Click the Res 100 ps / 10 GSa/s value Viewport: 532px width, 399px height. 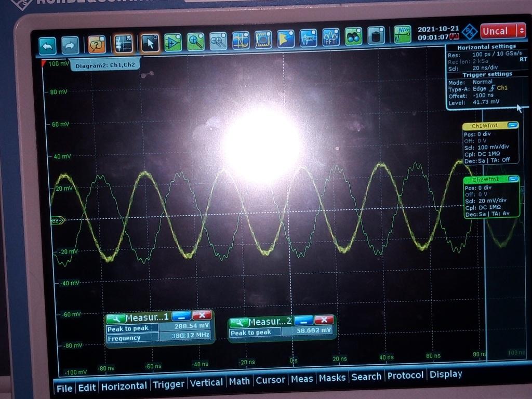tap(497, 54)
